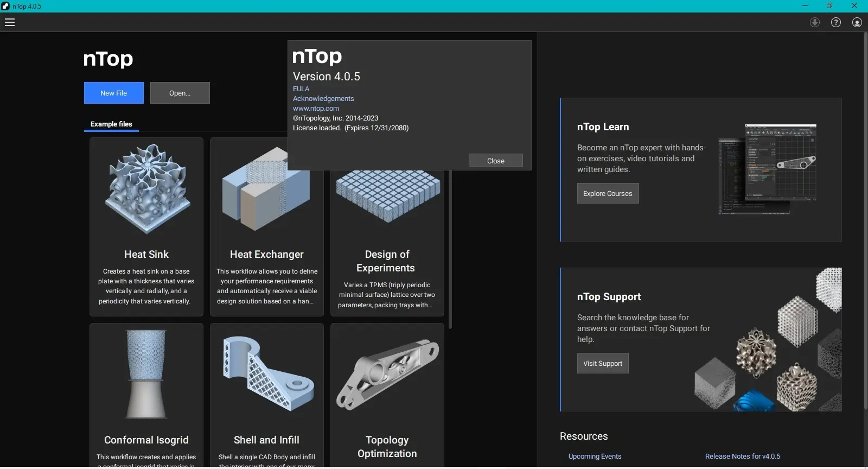Open the user account icon
This screenshot has width=868, height=469.
coord(857,22)
